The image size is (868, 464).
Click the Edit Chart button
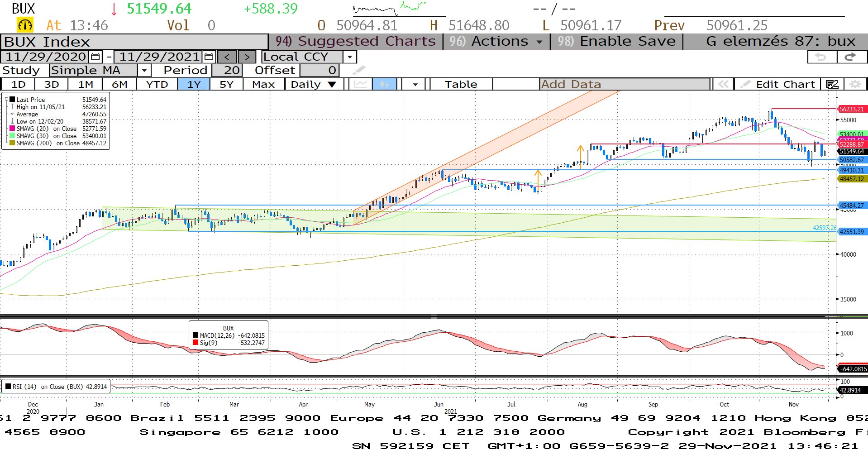tap(778, 84)
